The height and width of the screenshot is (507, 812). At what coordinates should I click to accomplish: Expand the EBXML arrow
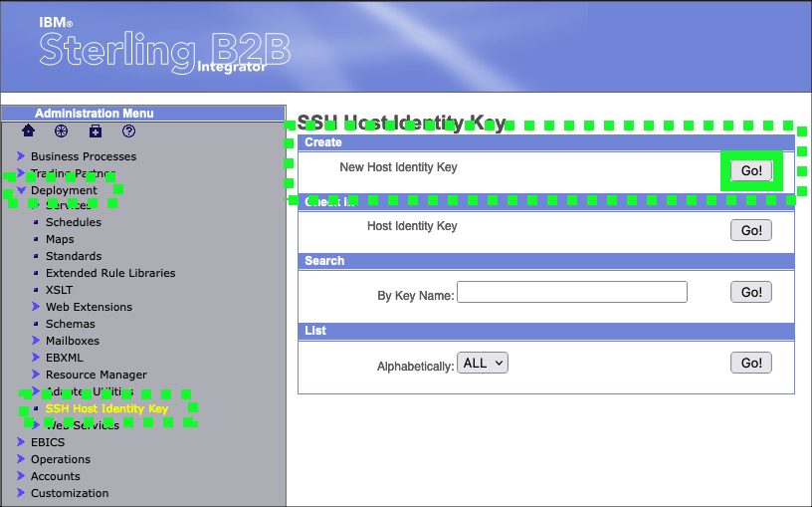click(36, 358)
